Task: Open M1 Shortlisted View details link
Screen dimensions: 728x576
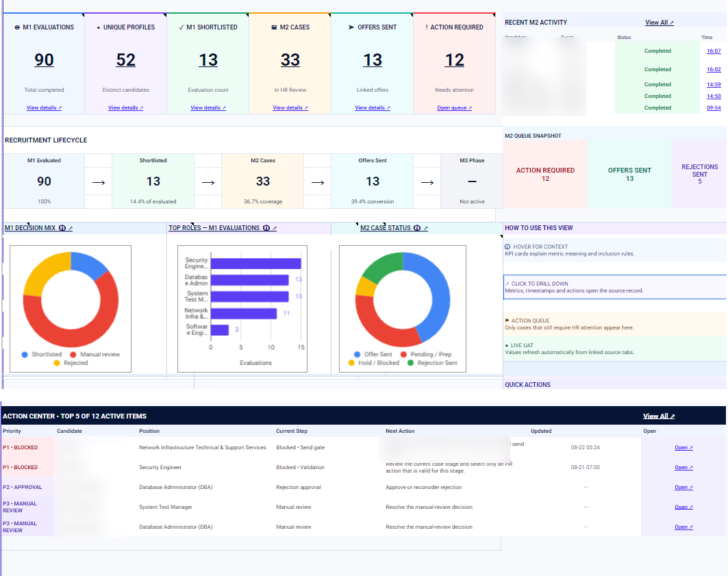Action: pyautogui.click(x=208, y=108)
